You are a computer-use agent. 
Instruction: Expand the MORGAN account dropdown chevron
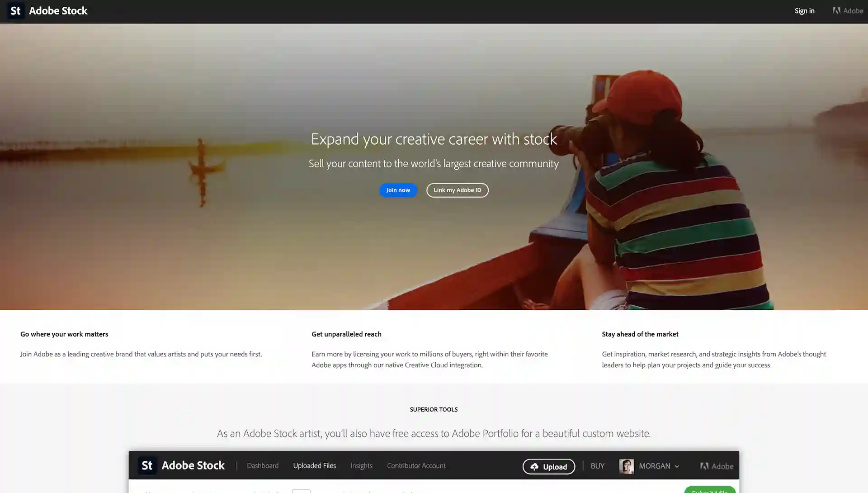pos(677,466)
